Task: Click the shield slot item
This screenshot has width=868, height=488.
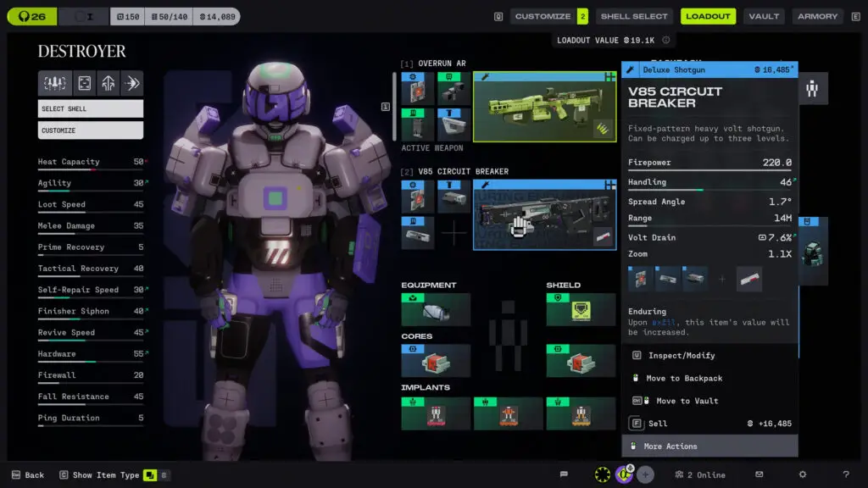Action: 581,310
